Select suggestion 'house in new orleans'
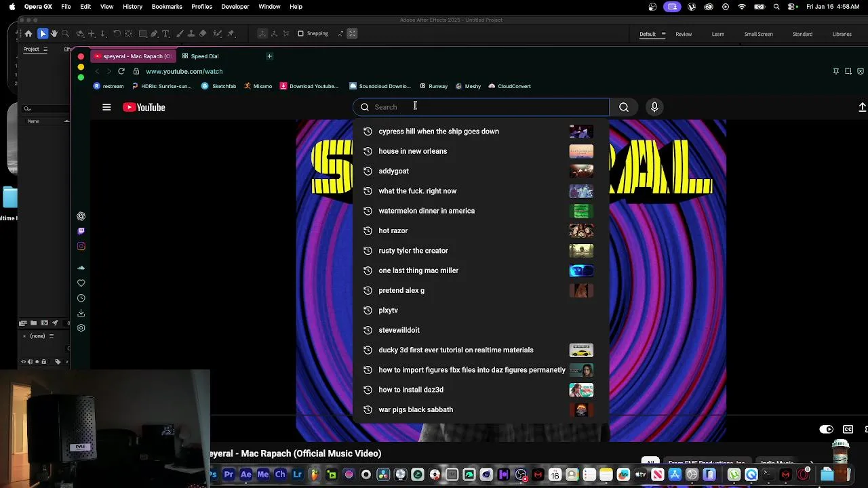The image size is (868, 488). coord(481,151)
